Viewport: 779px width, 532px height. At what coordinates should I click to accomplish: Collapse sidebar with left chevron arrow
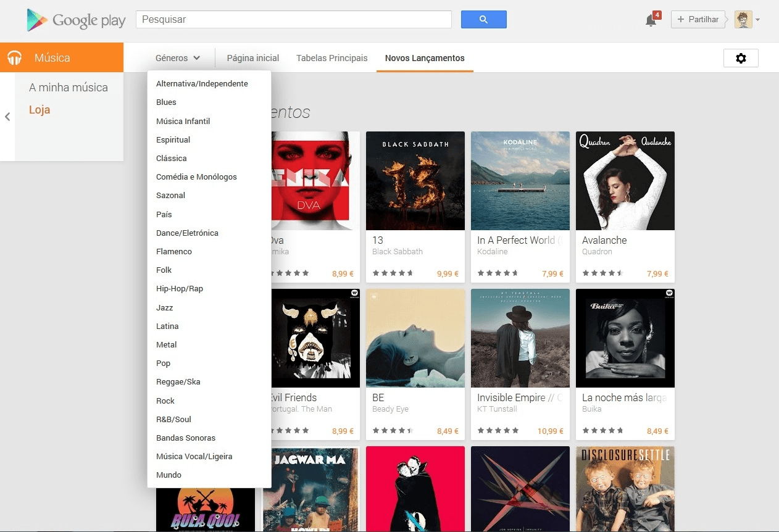click(7, 117)
